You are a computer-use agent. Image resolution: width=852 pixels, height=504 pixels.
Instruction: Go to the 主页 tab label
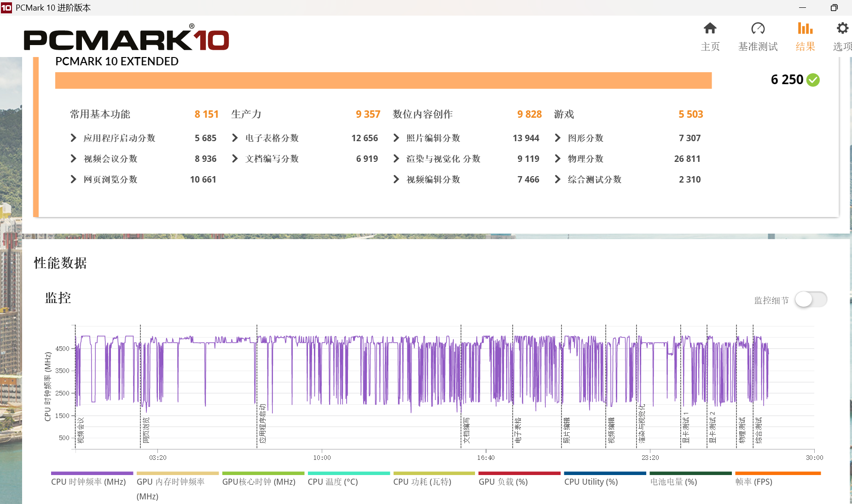[710, 46]
